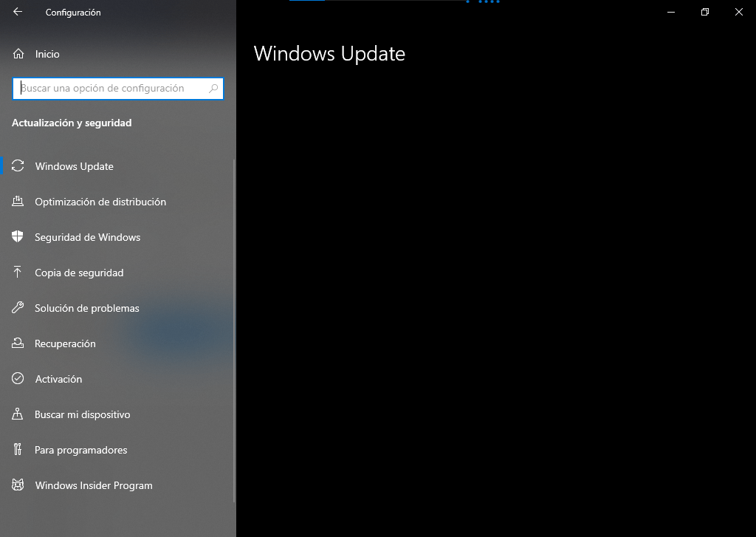Click the Windows Update sync arrows icon
This screenshot has height=537, width=756.
tap(18, 166)
